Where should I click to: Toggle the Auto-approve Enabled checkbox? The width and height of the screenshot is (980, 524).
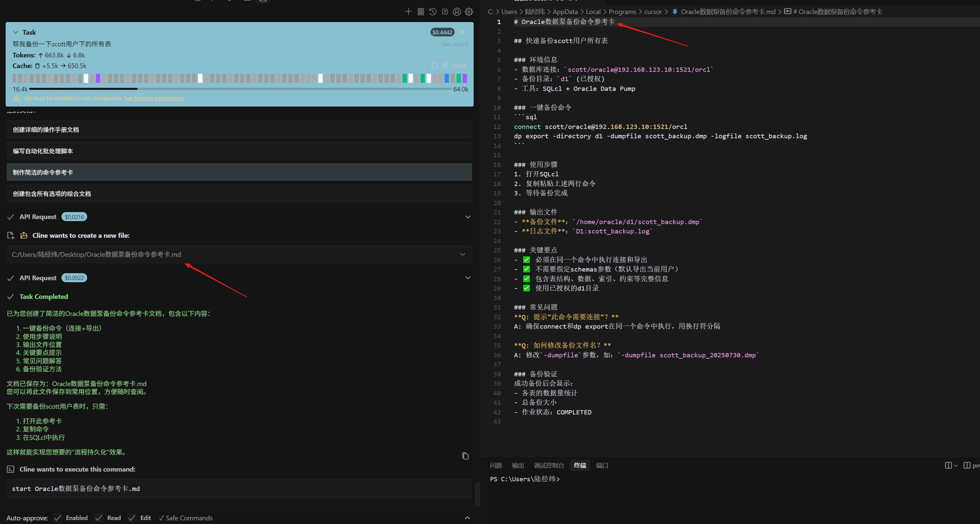(58, 518)
